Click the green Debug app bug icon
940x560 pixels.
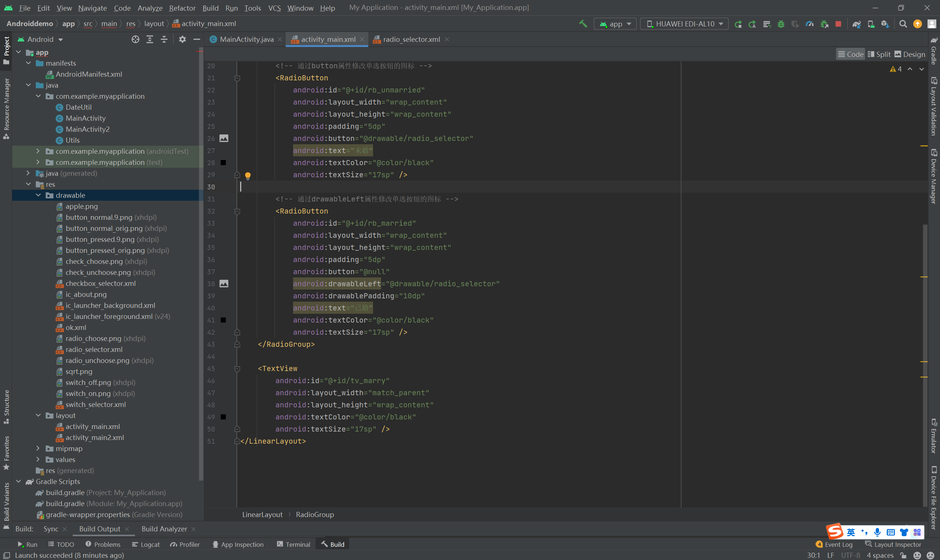[x=781, y=24]
